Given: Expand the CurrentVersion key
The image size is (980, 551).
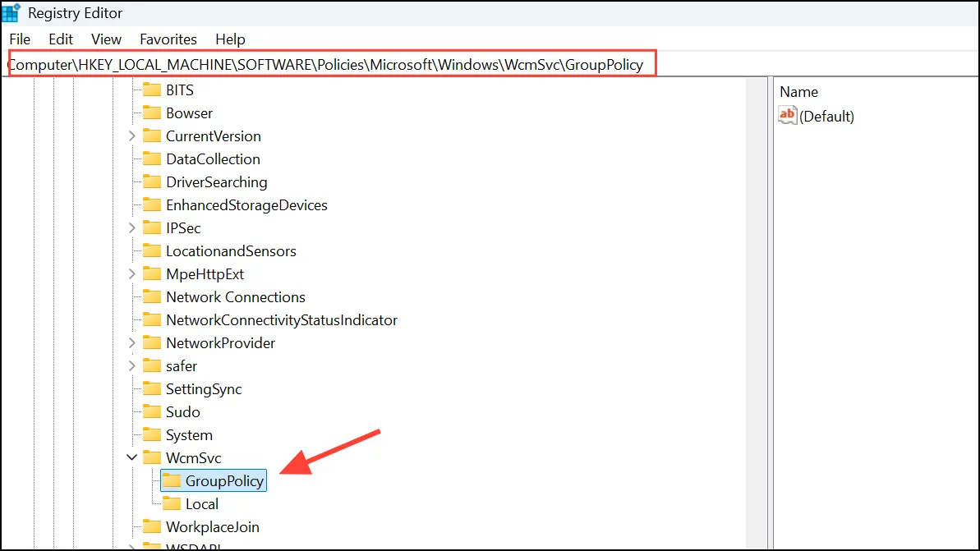Looking at the screenshot, I should click(132, 135).
